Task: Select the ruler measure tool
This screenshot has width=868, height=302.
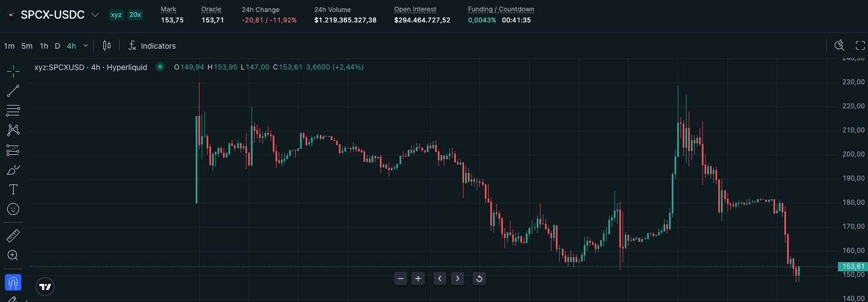Action: coord(13,236)
